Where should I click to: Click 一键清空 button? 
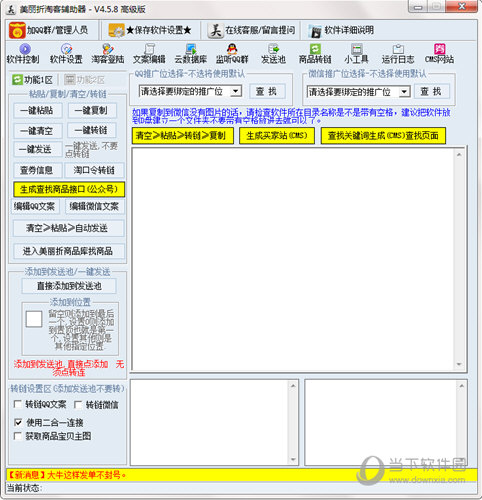point(38,131)
